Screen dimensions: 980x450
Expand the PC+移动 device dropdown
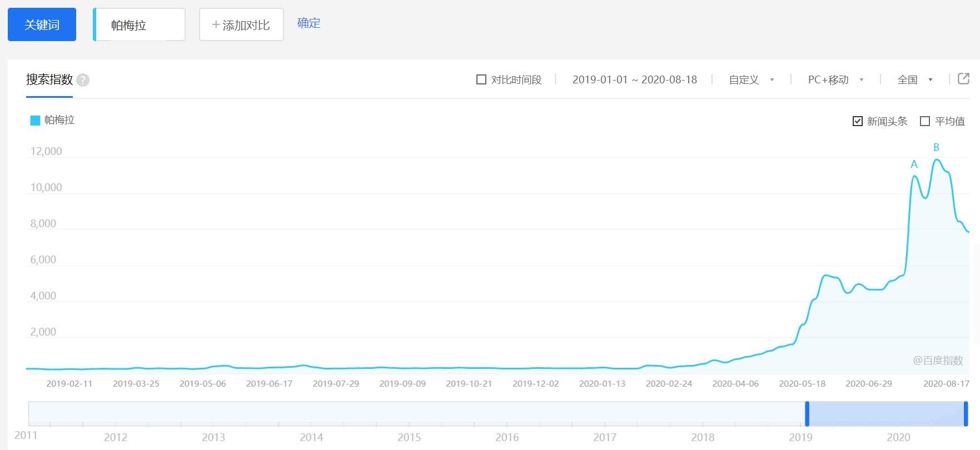[835, 80]
